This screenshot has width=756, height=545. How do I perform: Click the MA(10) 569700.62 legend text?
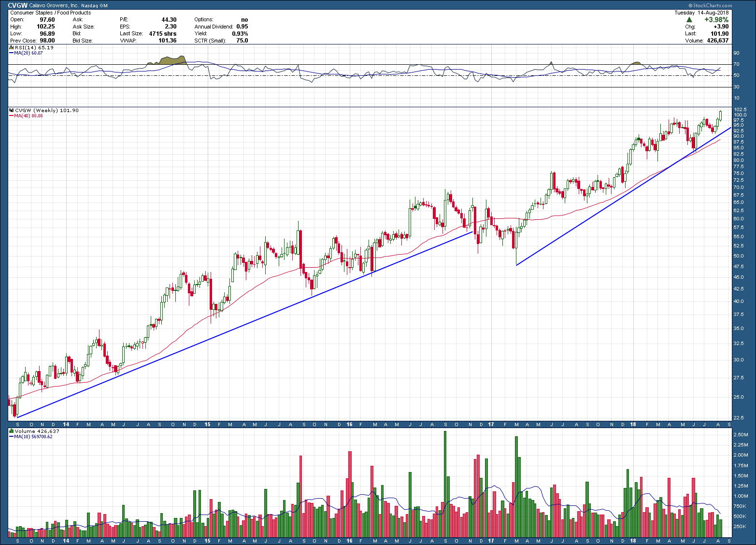(33, 437)
